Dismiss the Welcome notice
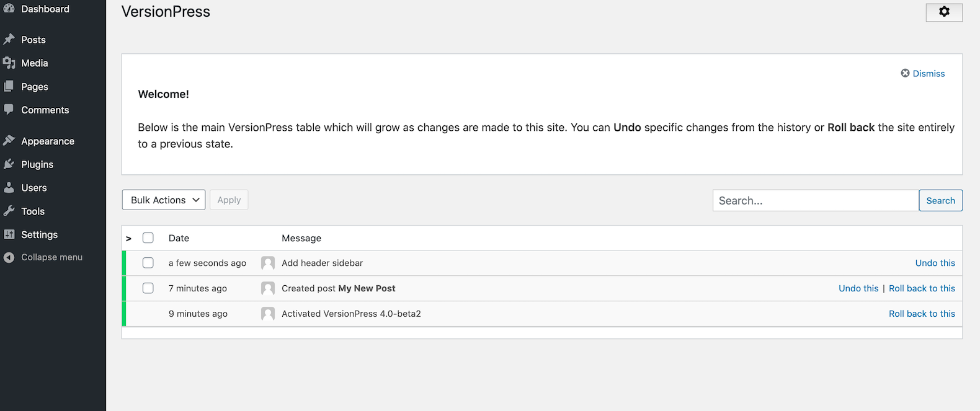The height and width of the screenshot is (411, 980). click(923, 73)
